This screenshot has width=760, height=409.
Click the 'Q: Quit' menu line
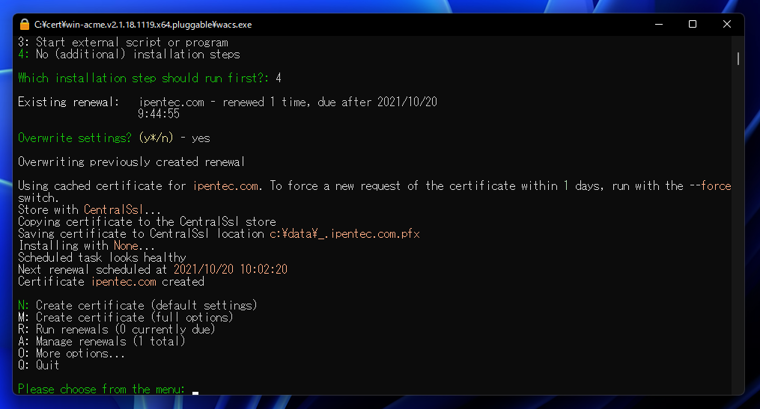pos(39,365)
